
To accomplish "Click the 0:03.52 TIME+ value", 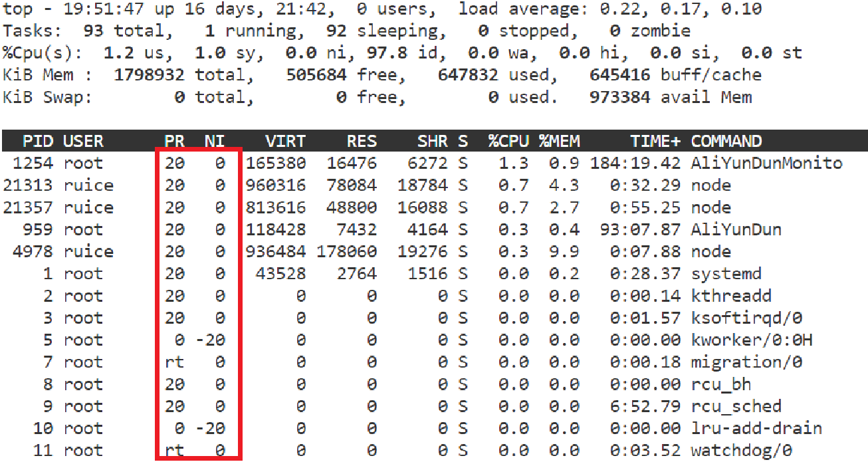I will click(x=645, y=451).
